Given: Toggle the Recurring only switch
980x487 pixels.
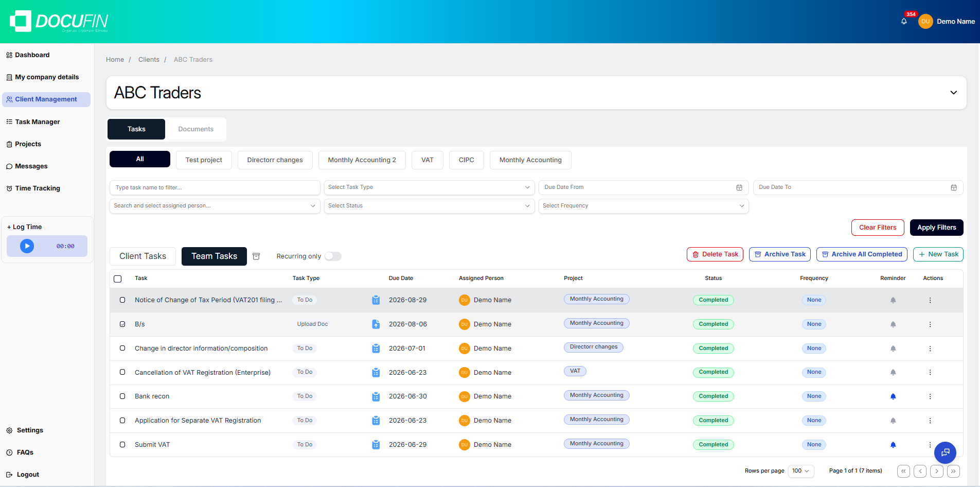Looking at the screenshot, I should click(x=333, y=256).
